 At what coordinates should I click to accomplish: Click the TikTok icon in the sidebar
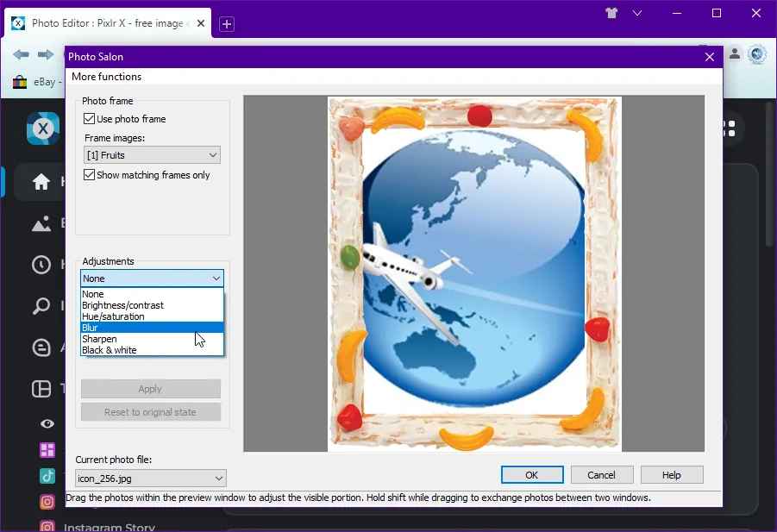coord(47,475)
